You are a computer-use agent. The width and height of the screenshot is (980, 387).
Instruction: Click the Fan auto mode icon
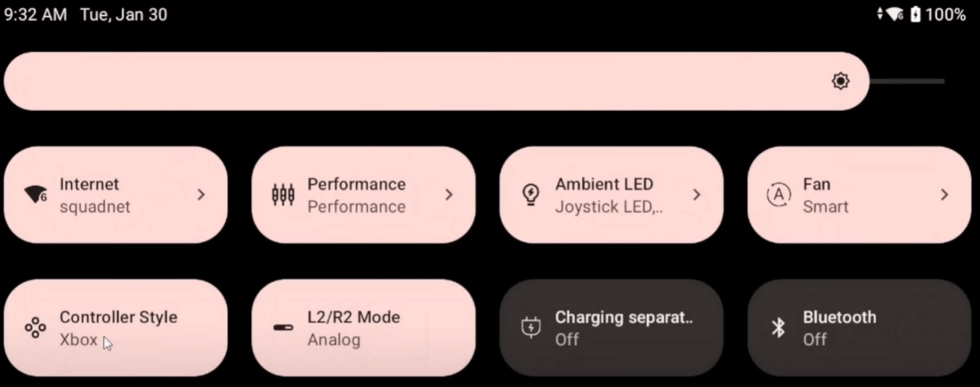tap(777, 194)
